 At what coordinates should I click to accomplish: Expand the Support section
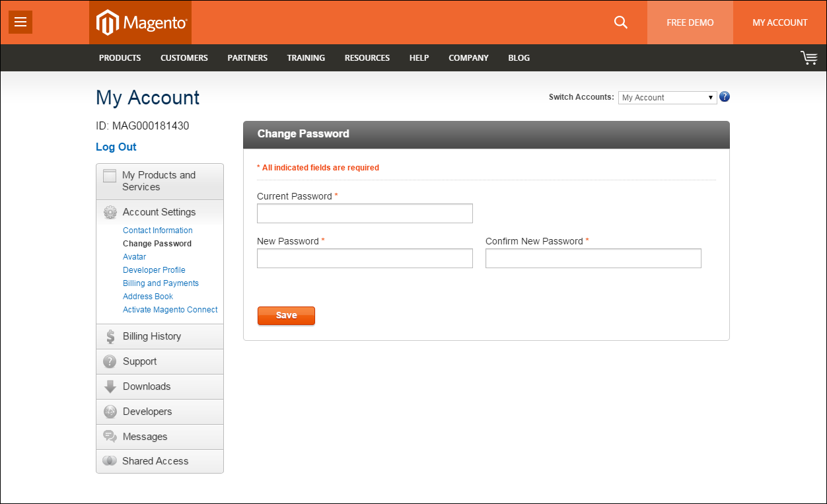[x=160, y=362]
